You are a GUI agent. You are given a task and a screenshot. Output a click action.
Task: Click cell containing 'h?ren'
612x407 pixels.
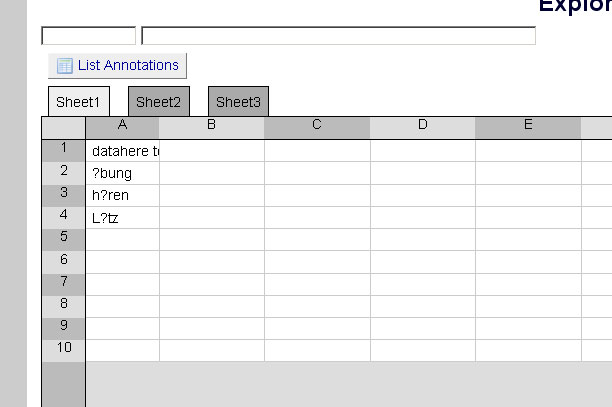pyautogui.click(x=123, y=195)
